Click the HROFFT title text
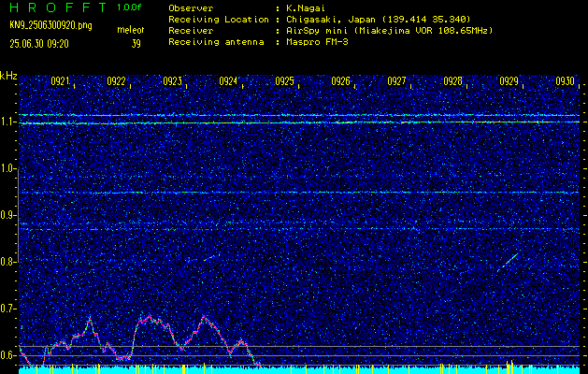 pyautogui.click(x=58, y=7)
